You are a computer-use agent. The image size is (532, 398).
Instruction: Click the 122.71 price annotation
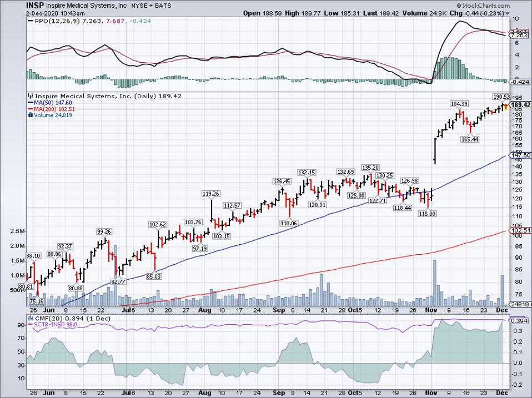tap(377, 201)
